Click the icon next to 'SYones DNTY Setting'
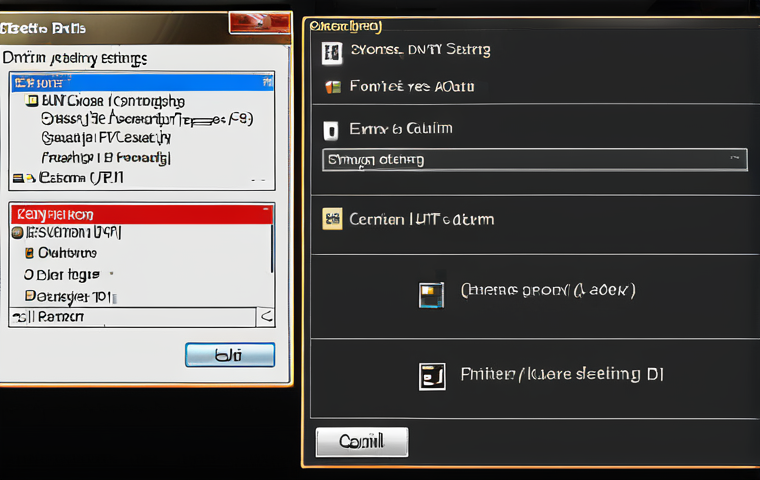Viewport: 760px width, 480px height. (x=332, y=53)
